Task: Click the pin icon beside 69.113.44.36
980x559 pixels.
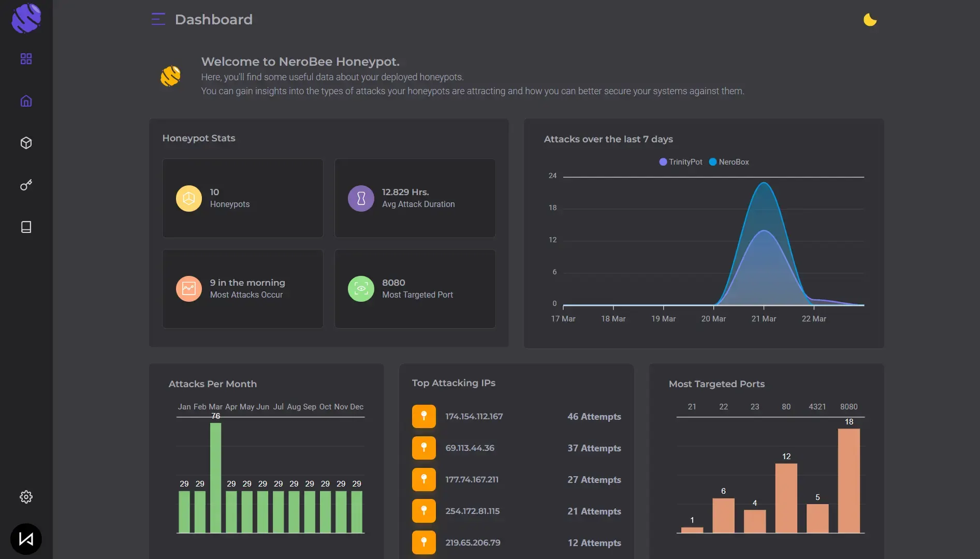Action: (x=424, y=448)
